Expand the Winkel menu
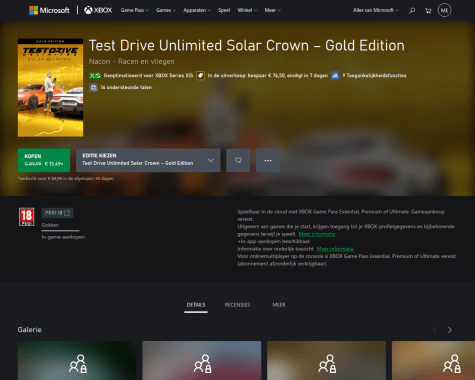The width and height of the screenshot is (475, 380). click(x=247, y=10)
